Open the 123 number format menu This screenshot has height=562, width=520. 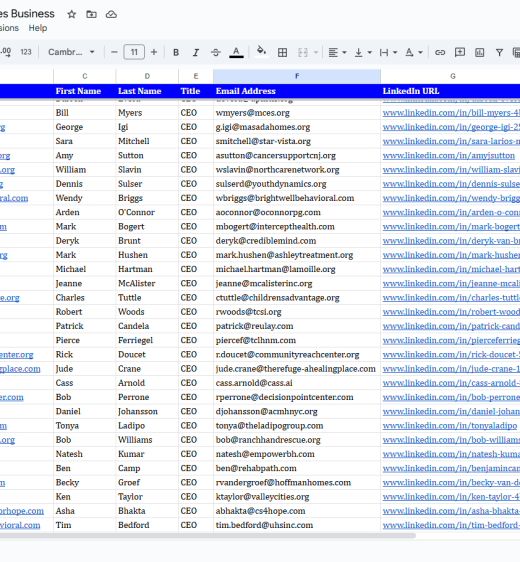(x=26, y=52)
